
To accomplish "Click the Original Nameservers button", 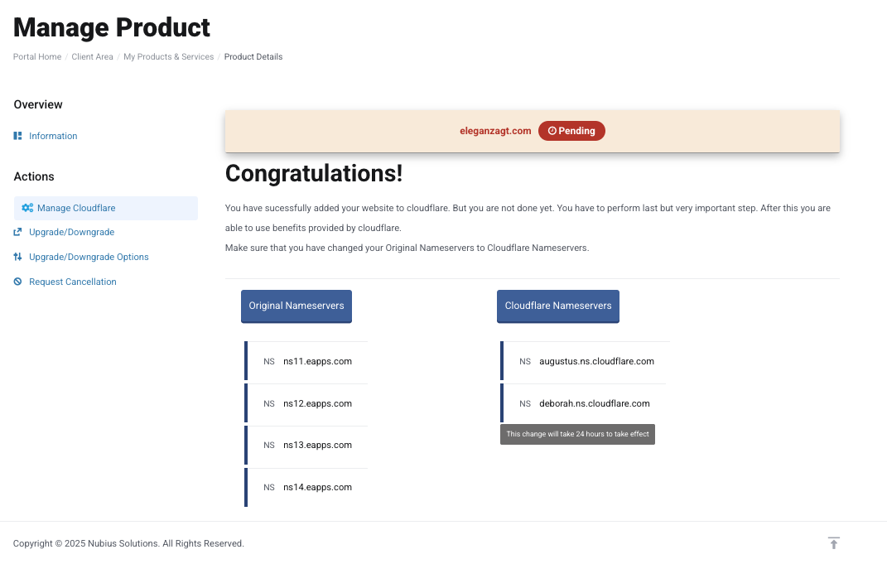I will (x=296, y=306).
